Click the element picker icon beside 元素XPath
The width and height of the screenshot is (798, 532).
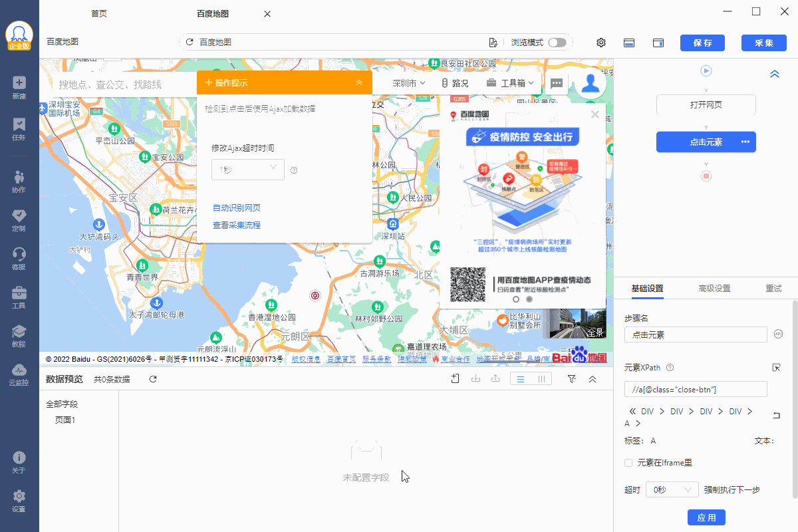(x=776, y=367)
